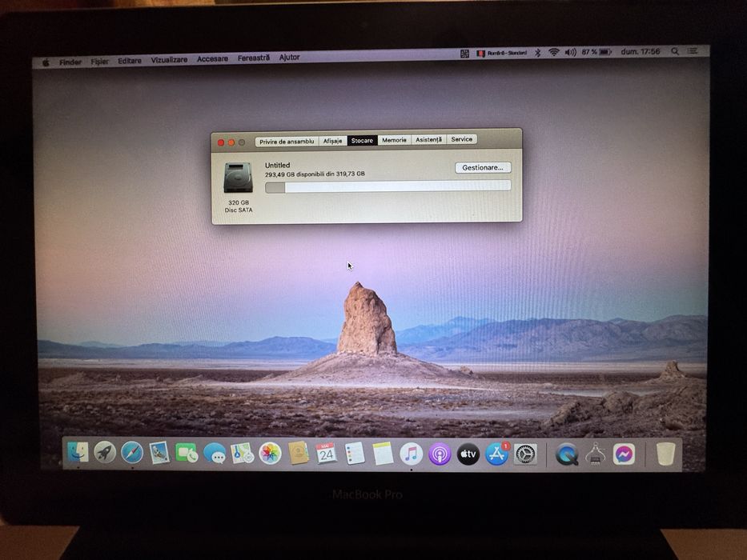This screenshot has height=560, width=747.
Task: Open Podcasts purple icon
Action: coord(440,454)
